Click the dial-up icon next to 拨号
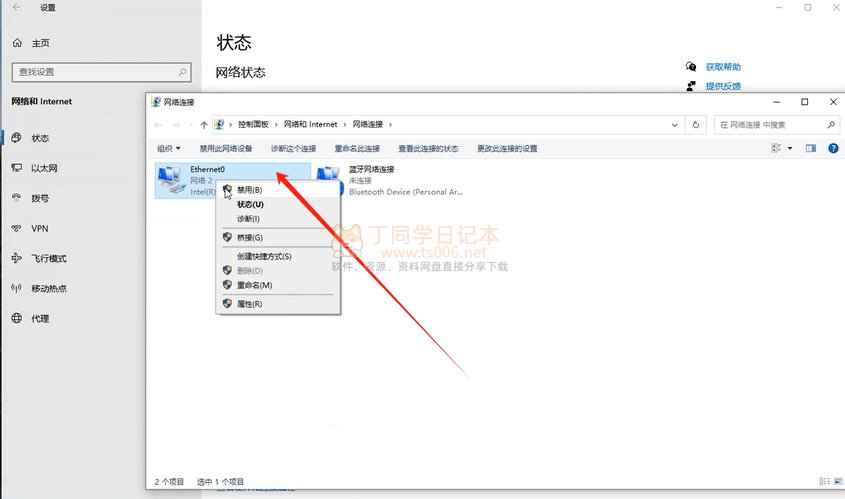This screenshot has width=845, height=499. [x=17, y=198]
